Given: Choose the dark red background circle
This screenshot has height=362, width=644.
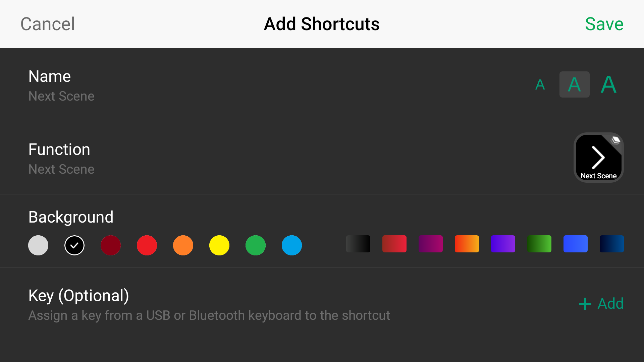Looking at the screenshot, I should coord(111,245).
